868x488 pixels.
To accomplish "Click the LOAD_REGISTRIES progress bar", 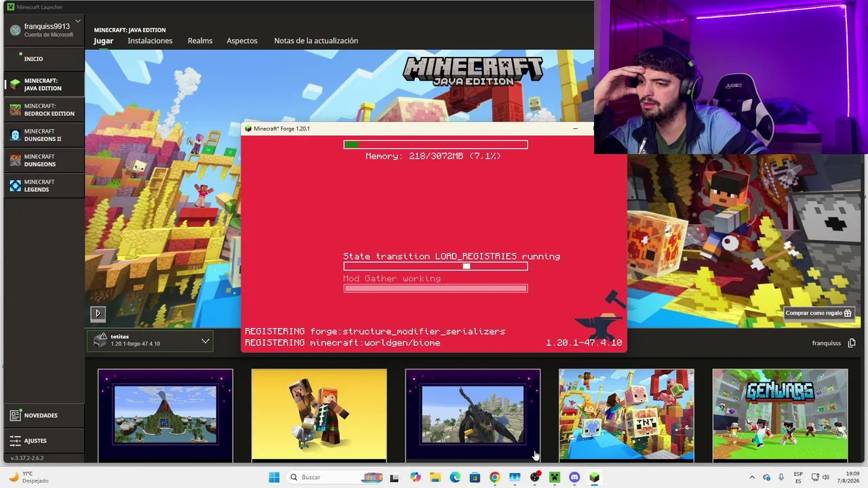I will coord(435,266).
